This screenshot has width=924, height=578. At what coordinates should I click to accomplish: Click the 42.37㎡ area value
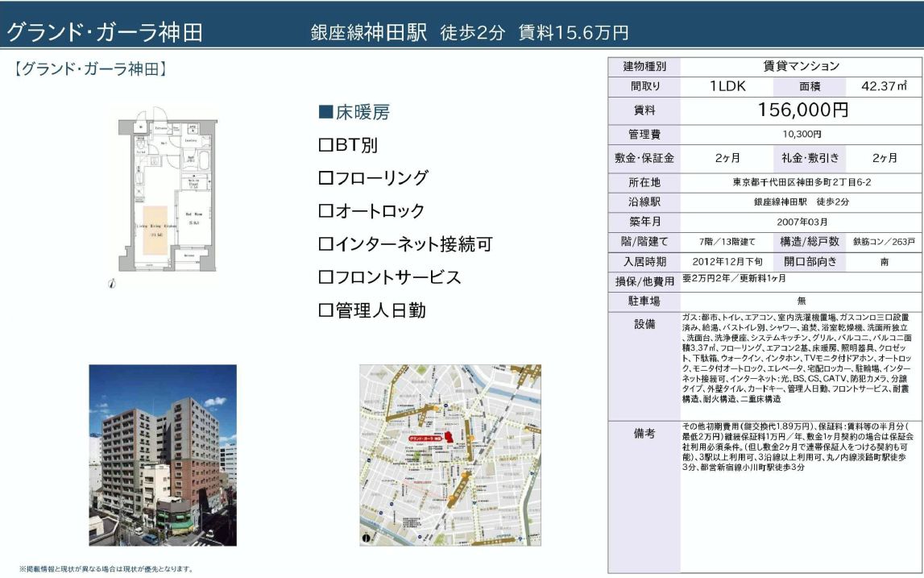[x=884, y=86]
